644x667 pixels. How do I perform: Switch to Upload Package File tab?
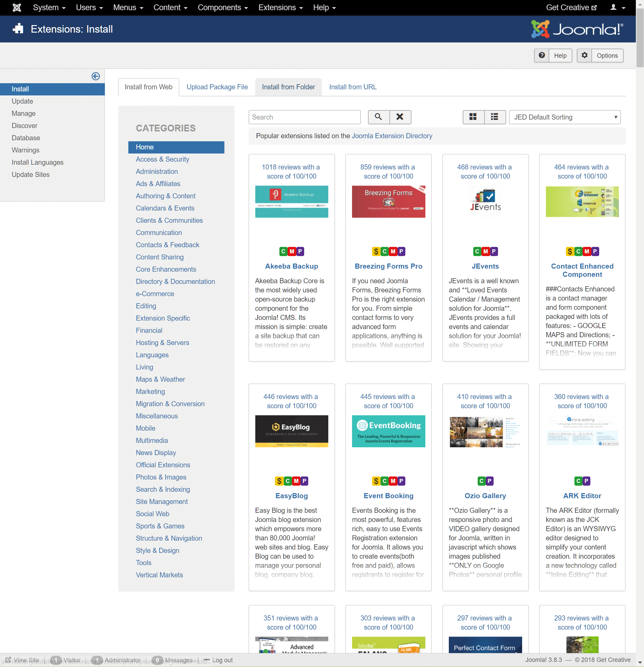[x=217, y=87]
